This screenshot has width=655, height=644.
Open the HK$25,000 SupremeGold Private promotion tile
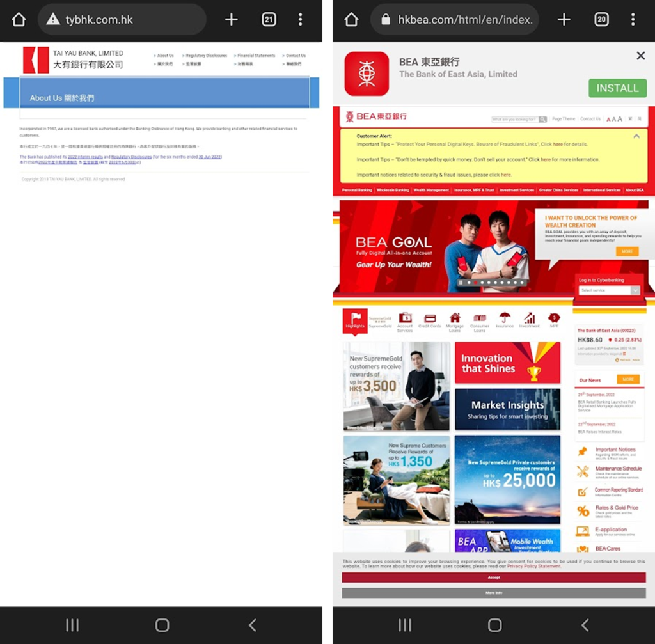coord(507,480)
